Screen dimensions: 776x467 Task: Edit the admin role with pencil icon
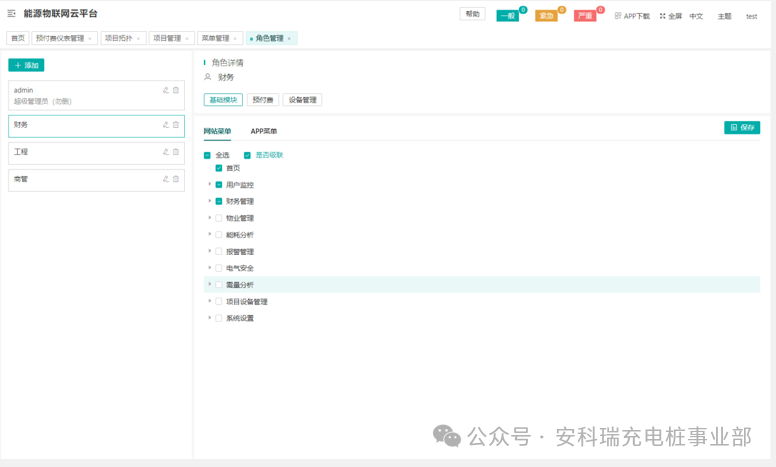coord(166,90)
